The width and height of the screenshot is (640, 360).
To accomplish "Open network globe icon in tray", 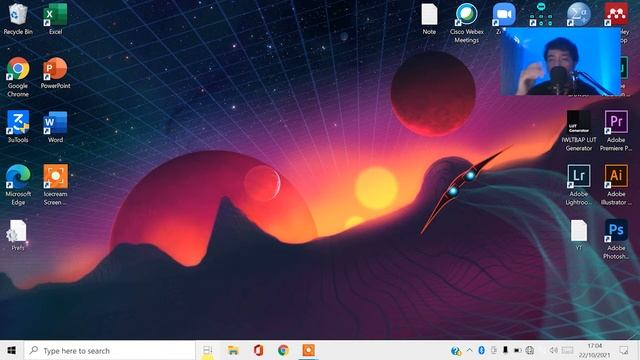I will (x=530, y=350).
